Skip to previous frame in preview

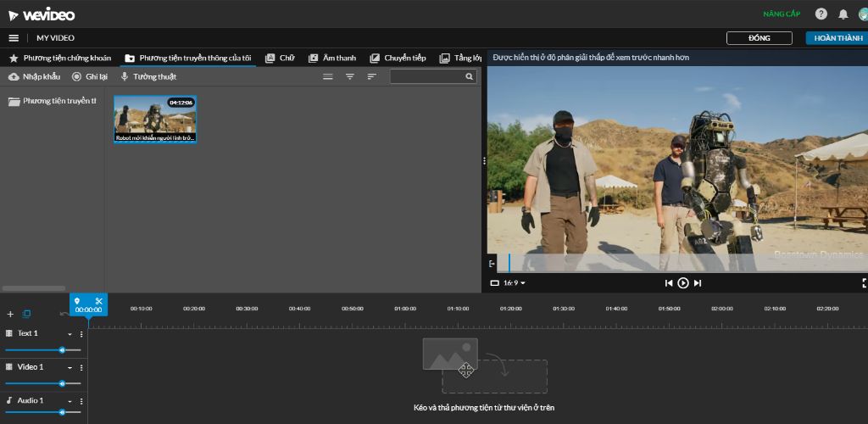tap(669, 283)
